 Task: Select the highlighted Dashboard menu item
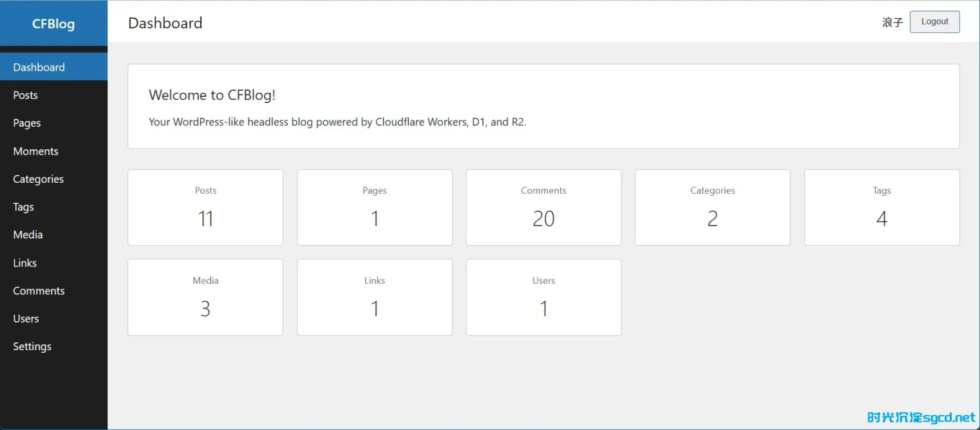pyautogui.click(x=39, y=67)
